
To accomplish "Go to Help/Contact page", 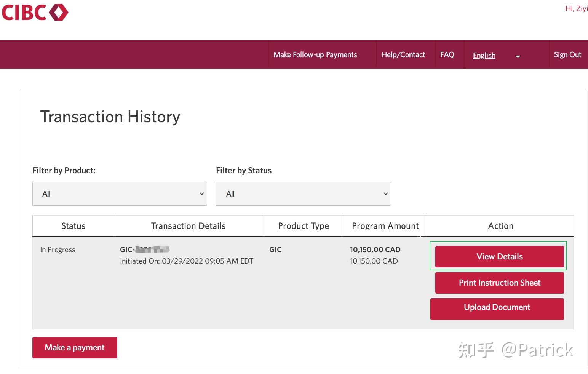I will (403, 55).
